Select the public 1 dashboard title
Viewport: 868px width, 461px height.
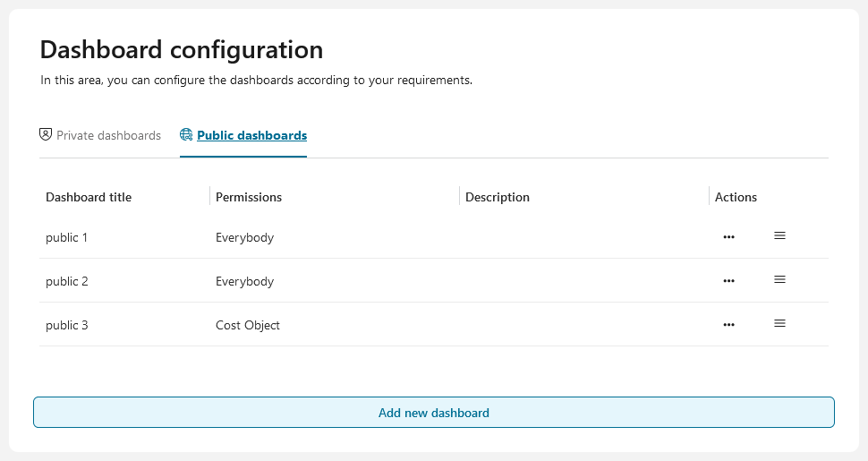(x=66, y=238)
